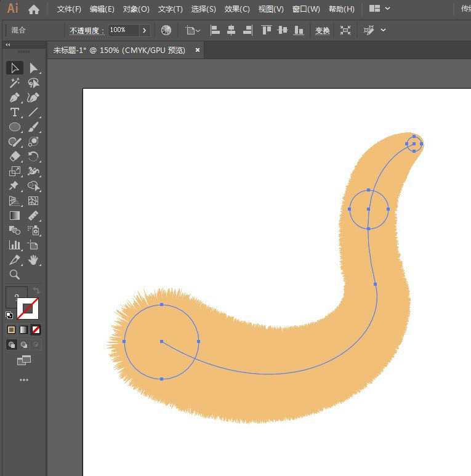Select the Pen tool

pos(15,98)
